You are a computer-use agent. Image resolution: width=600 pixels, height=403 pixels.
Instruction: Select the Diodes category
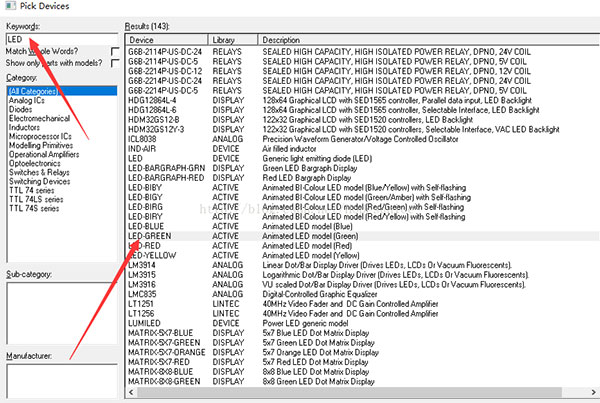[21, 109]
